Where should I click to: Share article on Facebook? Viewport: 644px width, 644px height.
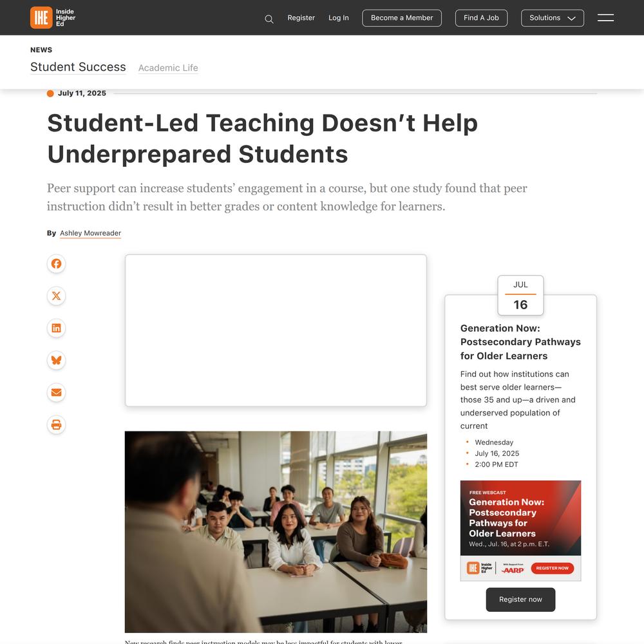(56, 263)
